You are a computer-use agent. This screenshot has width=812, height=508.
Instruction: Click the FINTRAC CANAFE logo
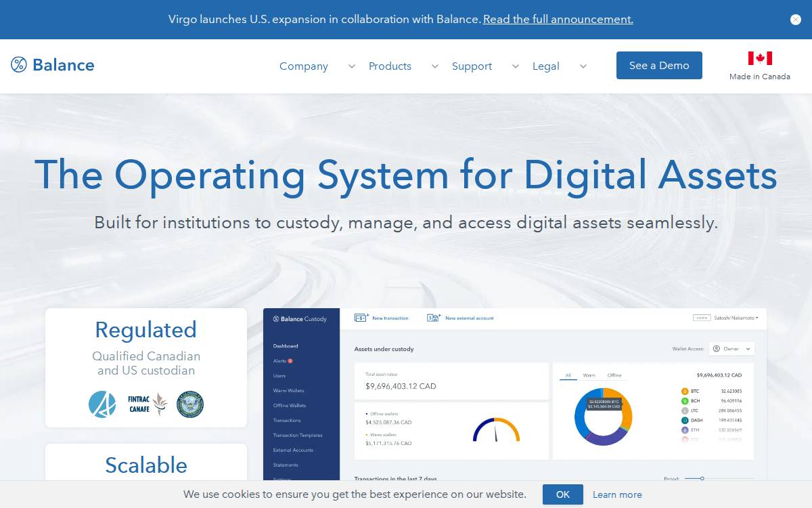pos(148,404)
